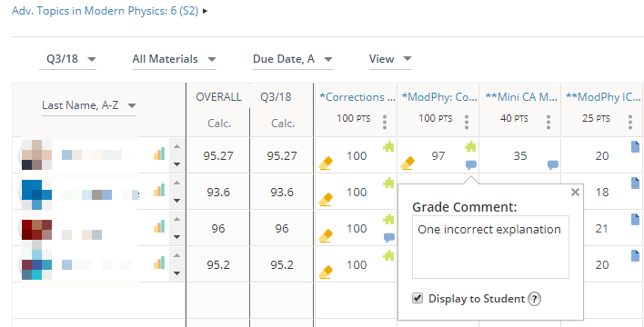The image size is (644, 327).
Task: Click up arrow in the 95.27 student row
Action: click(177, 146)
